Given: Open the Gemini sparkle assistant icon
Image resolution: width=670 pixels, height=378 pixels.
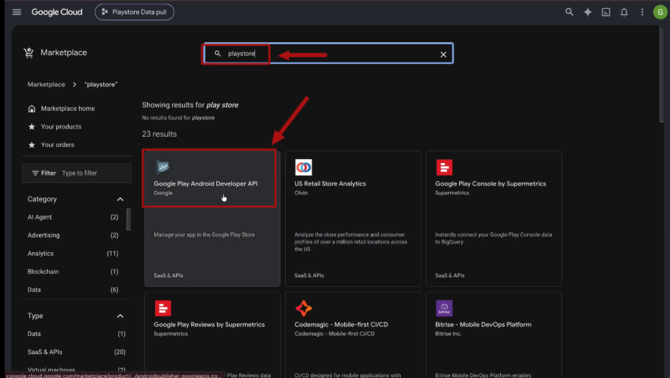Looking at the screenshot, I should click(588, 12).
